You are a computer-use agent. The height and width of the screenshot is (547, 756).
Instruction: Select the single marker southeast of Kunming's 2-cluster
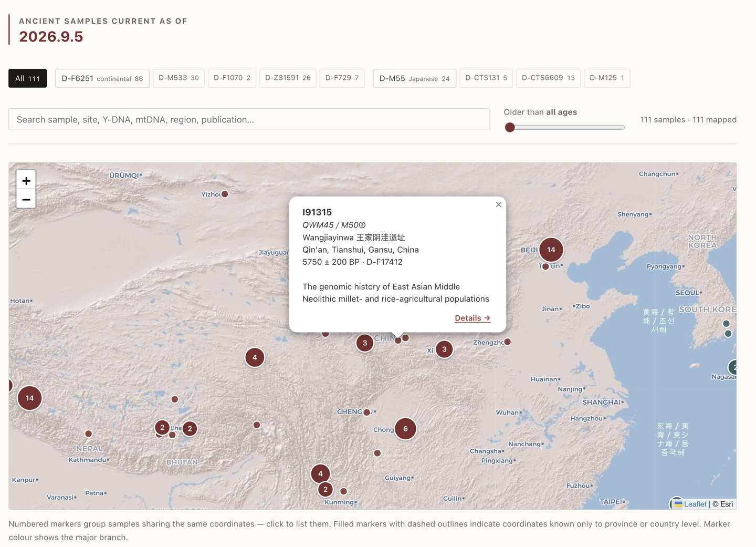[343, 491]
